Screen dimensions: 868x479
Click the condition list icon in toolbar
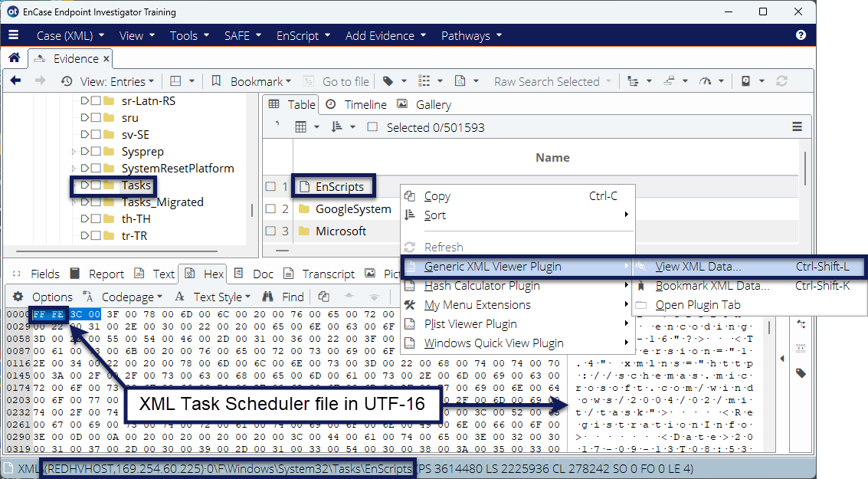(x=424, y=81)
